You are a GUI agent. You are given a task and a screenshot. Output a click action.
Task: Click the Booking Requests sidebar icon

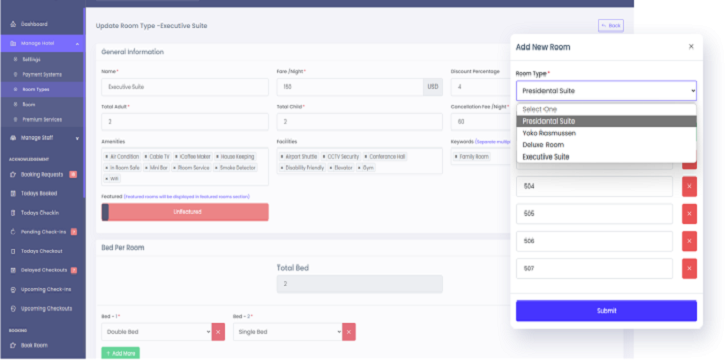point(13,175)
